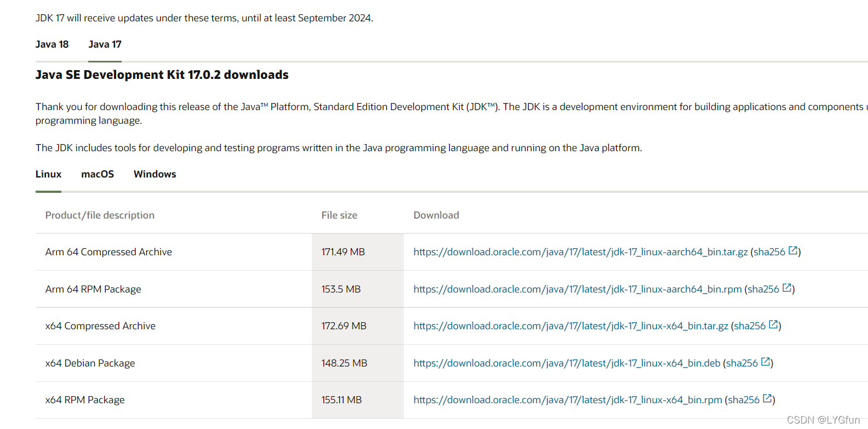The width and height of the screenshot is (868, 429).
Task: Click external link icon beside x64 tar.gz sha256
Action: (773, 325)
